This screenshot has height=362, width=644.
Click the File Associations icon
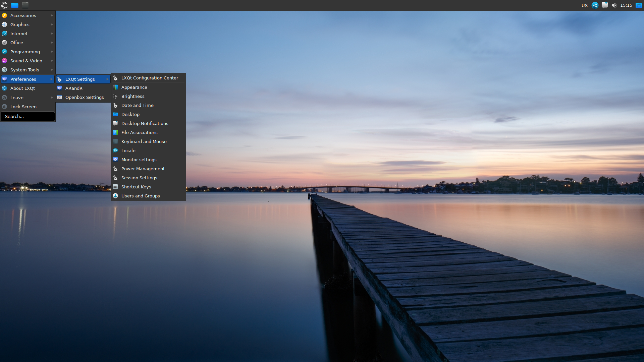[x=115, y=132]
